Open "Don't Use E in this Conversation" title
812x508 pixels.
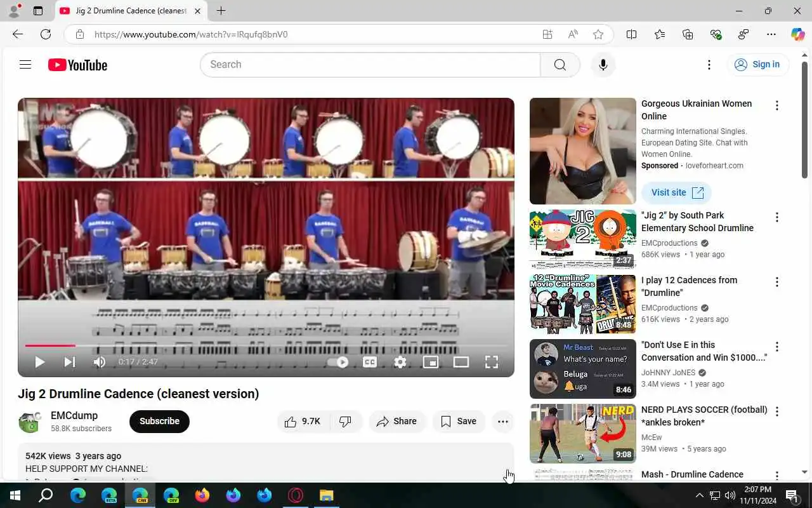tap(704, 351)
